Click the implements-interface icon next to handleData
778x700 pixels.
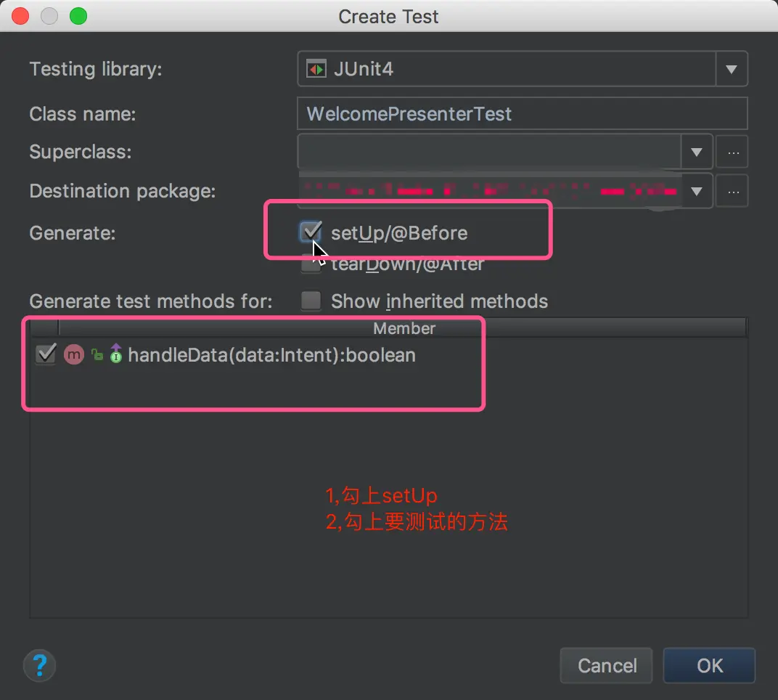(115, 353)
